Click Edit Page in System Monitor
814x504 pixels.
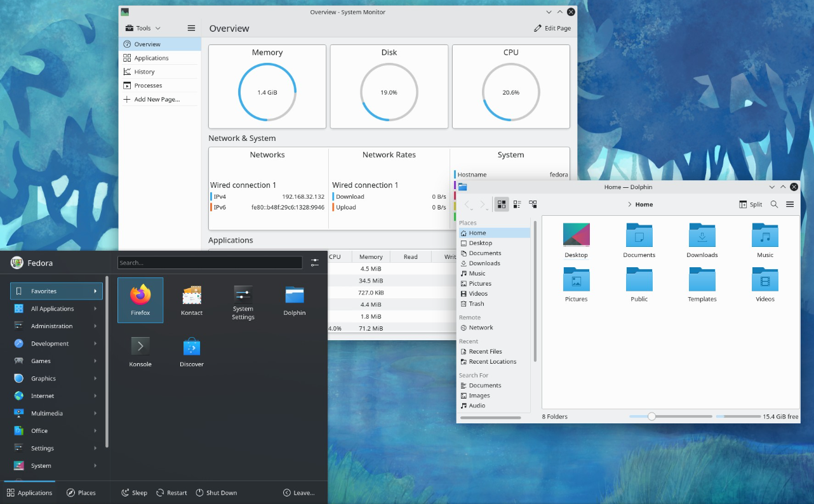[552, 28]
